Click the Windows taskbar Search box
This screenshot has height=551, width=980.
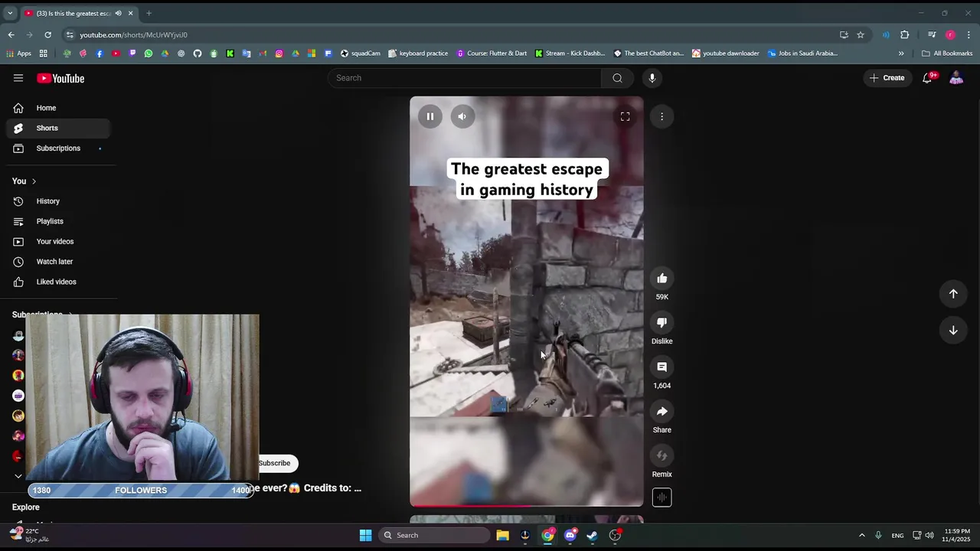coord(434,535)
